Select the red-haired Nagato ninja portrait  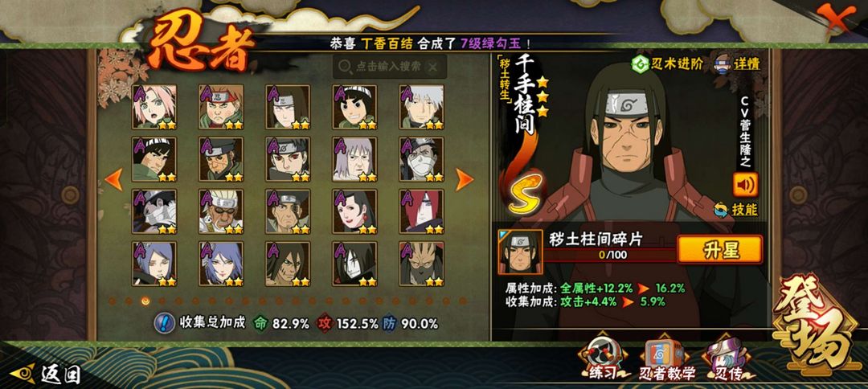coord(421,211)
